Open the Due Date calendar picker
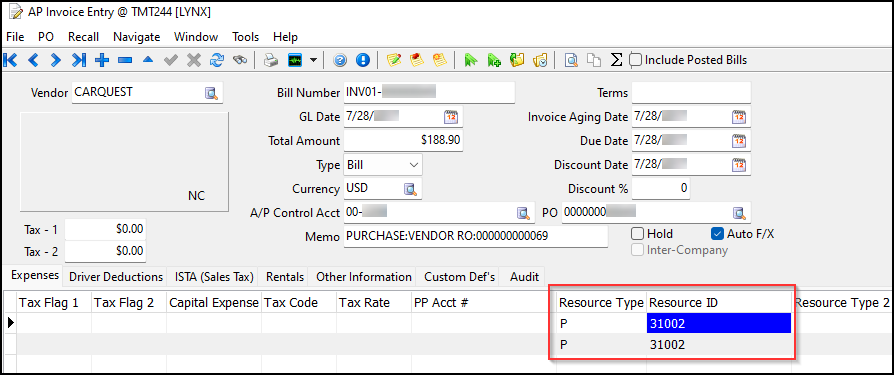 [739, 141]
